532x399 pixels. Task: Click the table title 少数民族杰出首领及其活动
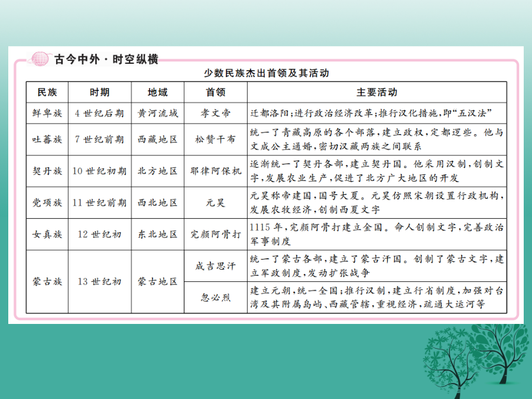click(x=265, y=74)
